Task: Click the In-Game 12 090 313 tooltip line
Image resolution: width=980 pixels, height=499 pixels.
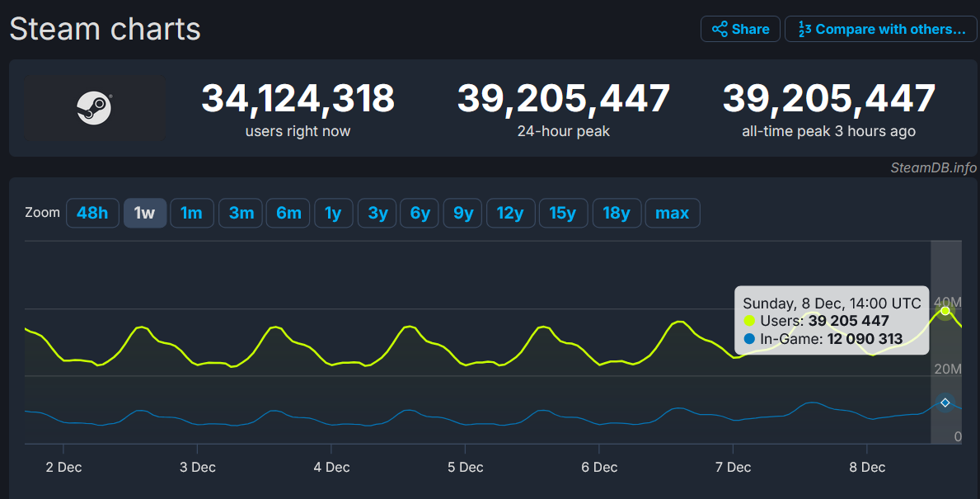Action: (x=823, y=339)
